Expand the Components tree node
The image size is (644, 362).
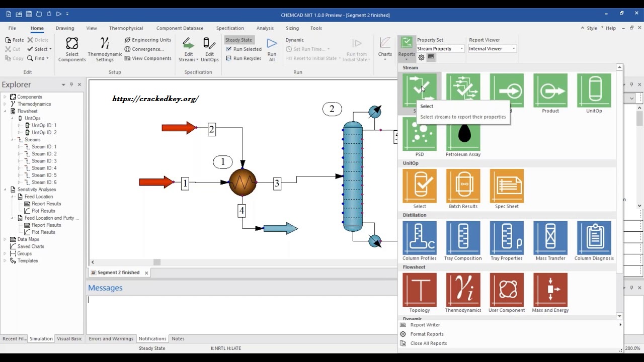(x=5, y=97)
